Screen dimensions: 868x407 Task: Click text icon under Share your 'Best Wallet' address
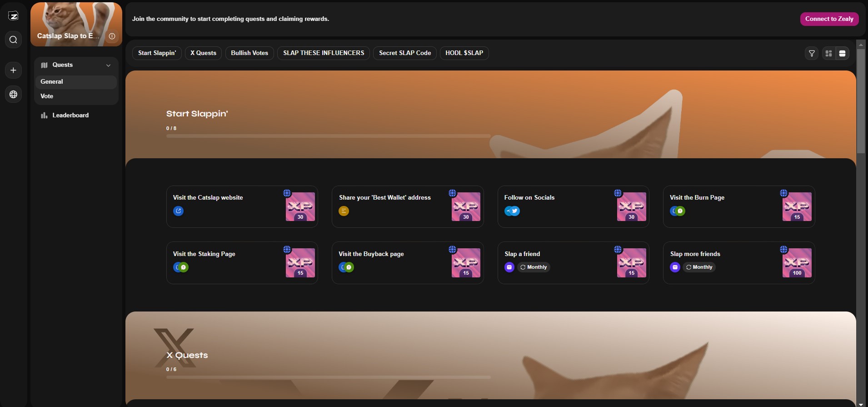(344, 211)
